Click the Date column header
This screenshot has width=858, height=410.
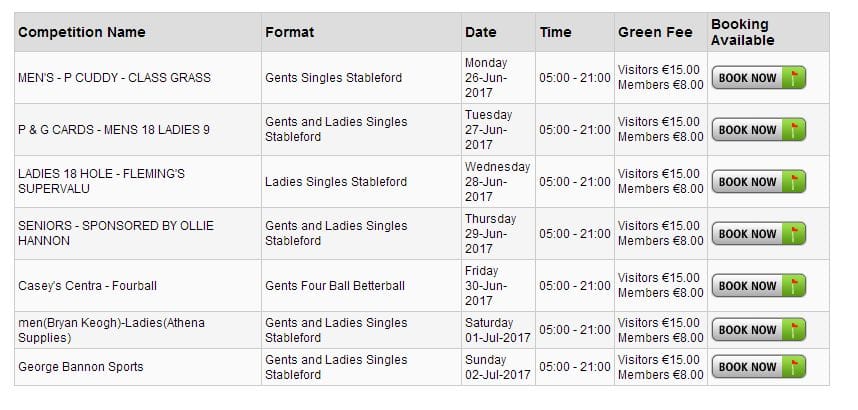(480, 32)
